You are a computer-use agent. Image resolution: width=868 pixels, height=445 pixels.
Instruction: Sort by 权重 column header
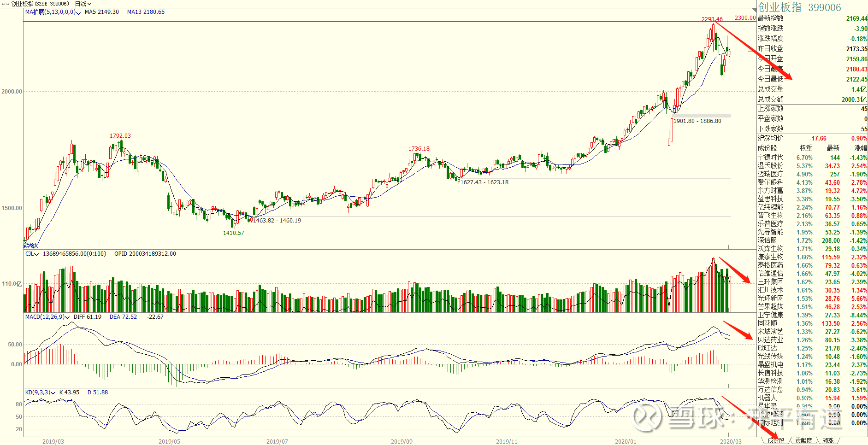[x=806, y=148]
